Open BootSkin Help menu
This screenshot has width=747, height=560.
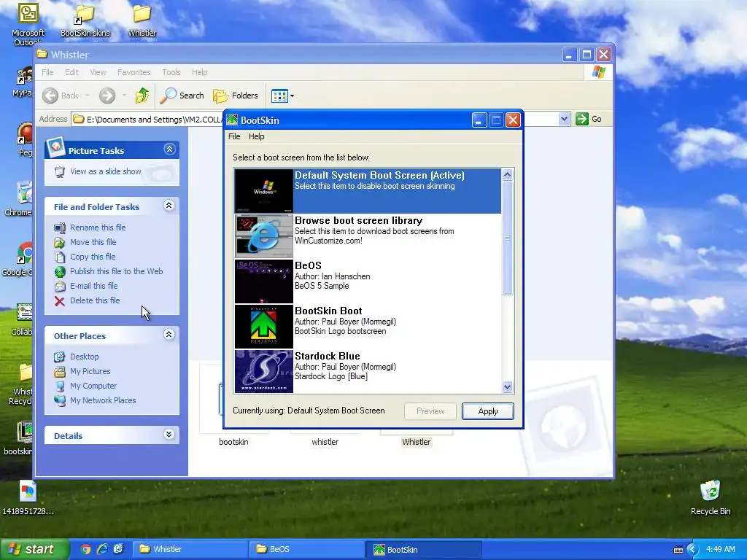pos(256,136)
